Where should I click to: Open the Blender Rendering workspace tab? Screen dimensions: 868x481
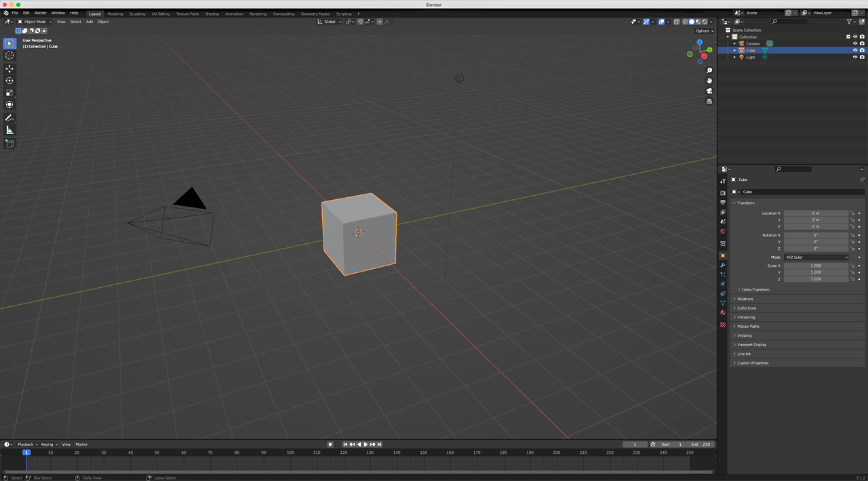[258, 13]
